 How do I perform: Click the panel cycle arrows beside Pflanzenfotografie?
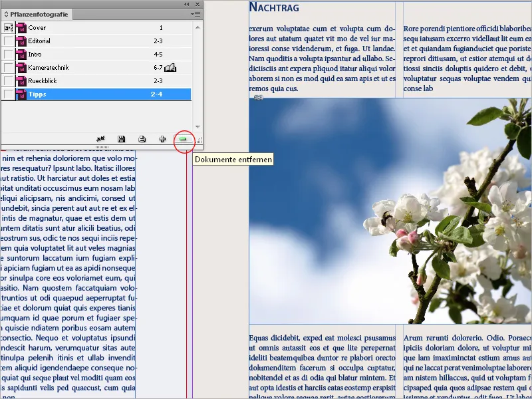pos(6,14)
